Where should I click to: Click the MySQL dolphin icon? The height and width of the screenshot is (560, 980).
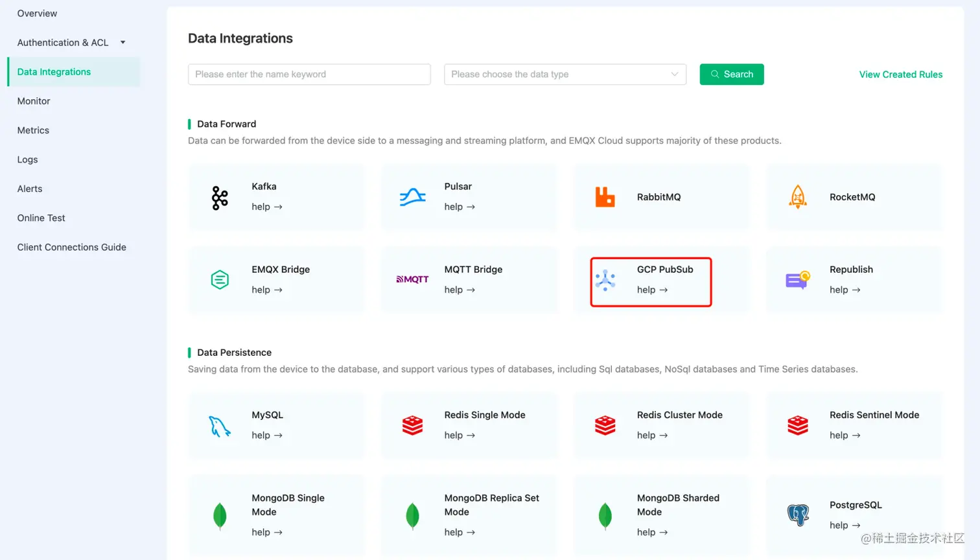point(220,426)
